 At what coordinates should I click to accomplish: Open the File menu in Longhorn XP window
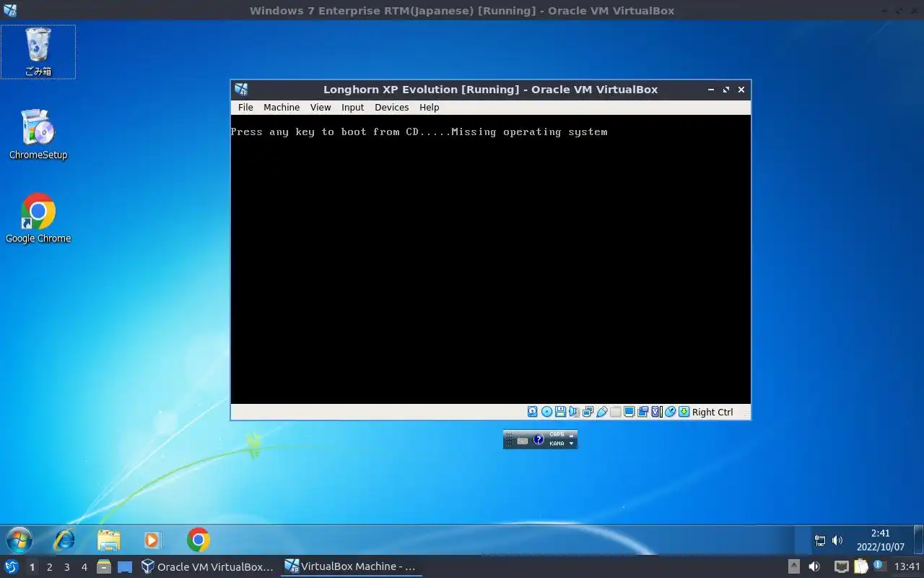(x=245, y=107)
